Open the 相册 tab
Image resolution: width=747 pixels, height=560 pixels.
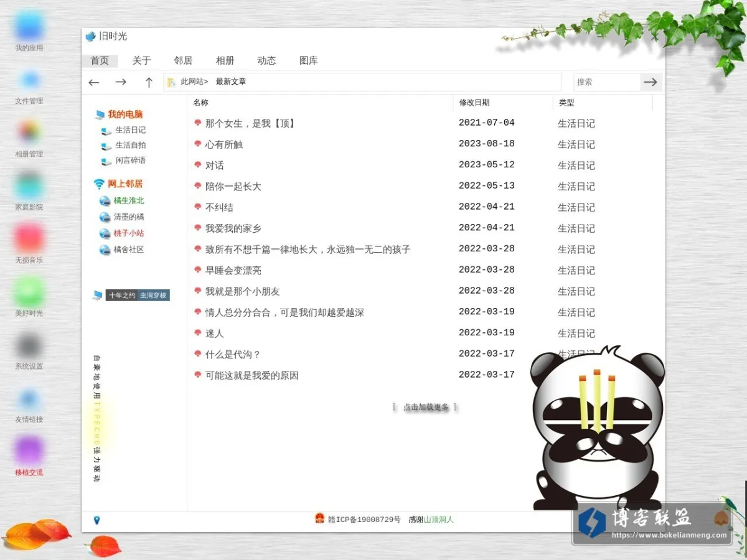click(225, 60)
